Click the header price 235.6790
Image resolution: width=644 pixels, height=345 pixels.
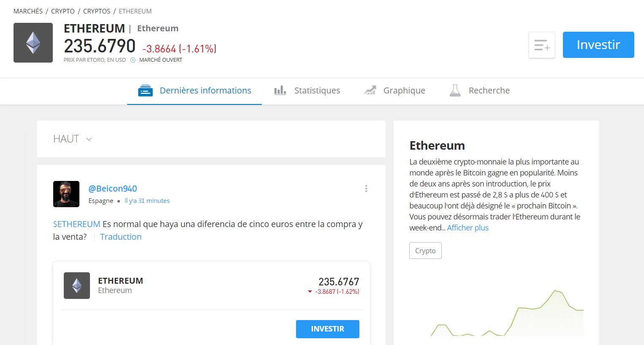[100, 46]
